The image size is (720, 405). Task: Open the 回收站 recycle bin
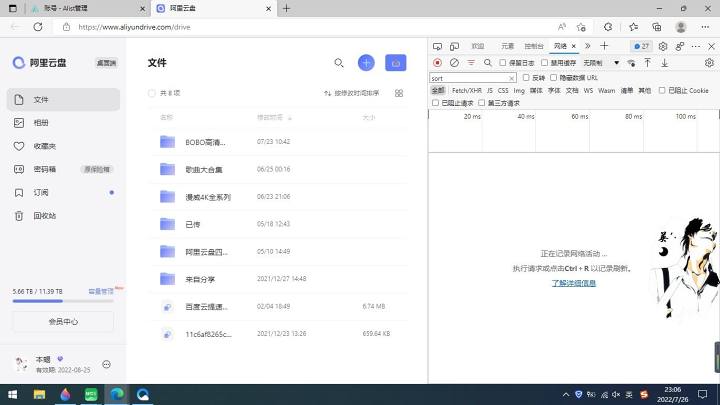pyautogui.click(x=63, y=216)
